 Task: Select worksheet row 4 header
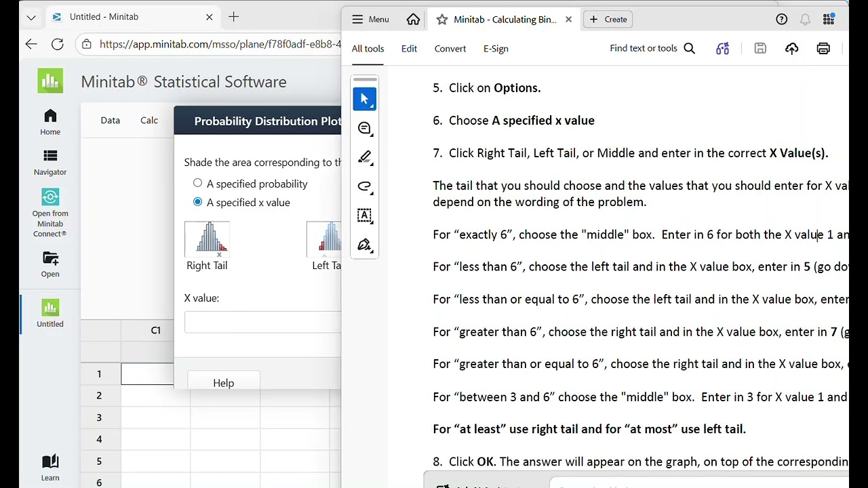point(99,439)
